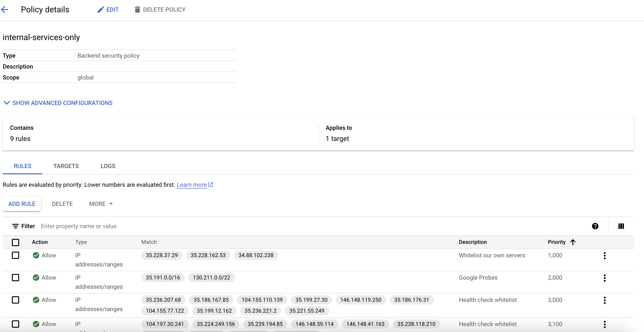Click the Delete button above the rules table
644x332 pixels.
tap(62, 204)
